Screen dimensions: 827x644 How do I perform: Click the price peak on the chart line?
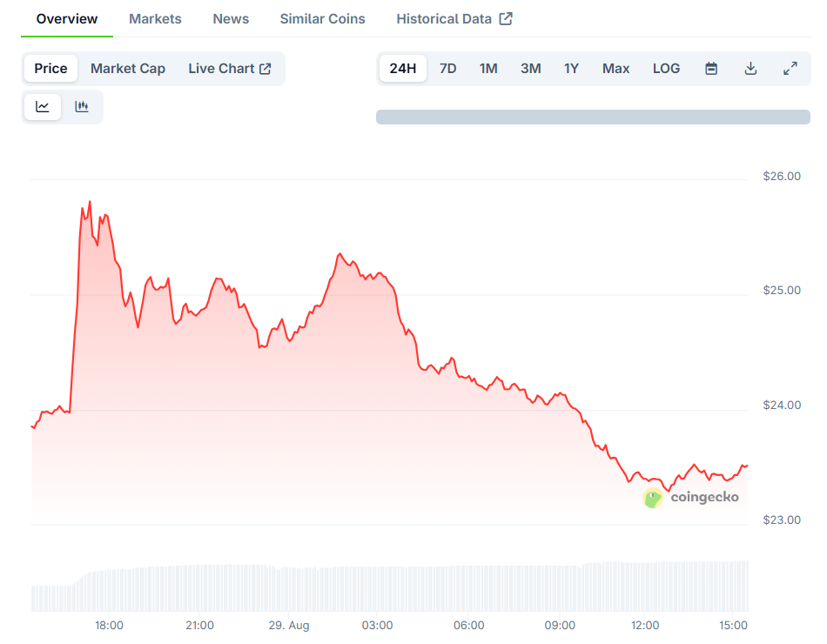tap(91, 202)
